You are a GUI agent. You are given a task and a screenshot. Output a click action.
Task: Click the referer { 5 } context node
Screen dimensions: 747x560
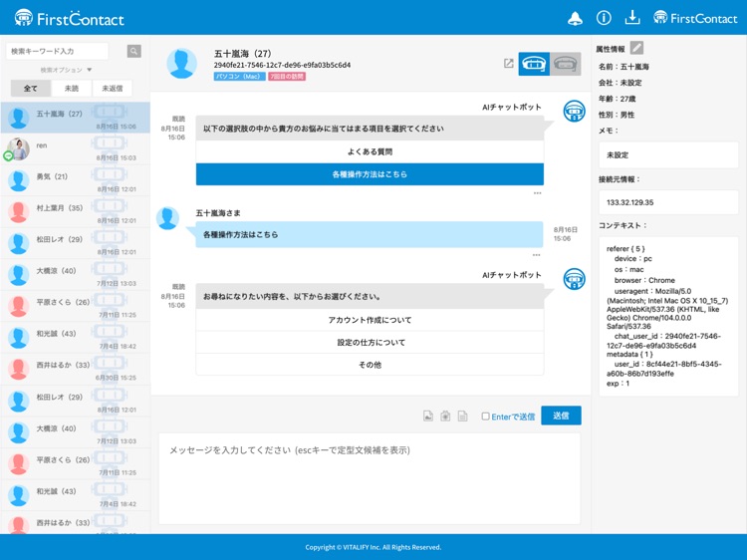(625, 249)
